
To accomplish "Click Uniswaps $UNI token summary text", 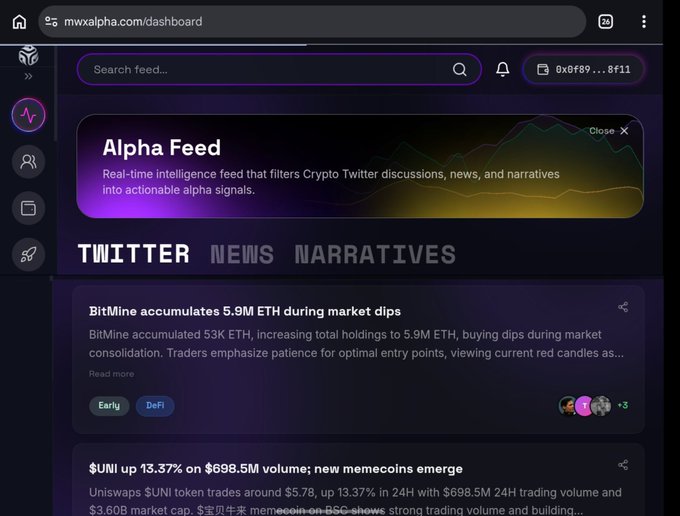I will click(x=356, y=501).
